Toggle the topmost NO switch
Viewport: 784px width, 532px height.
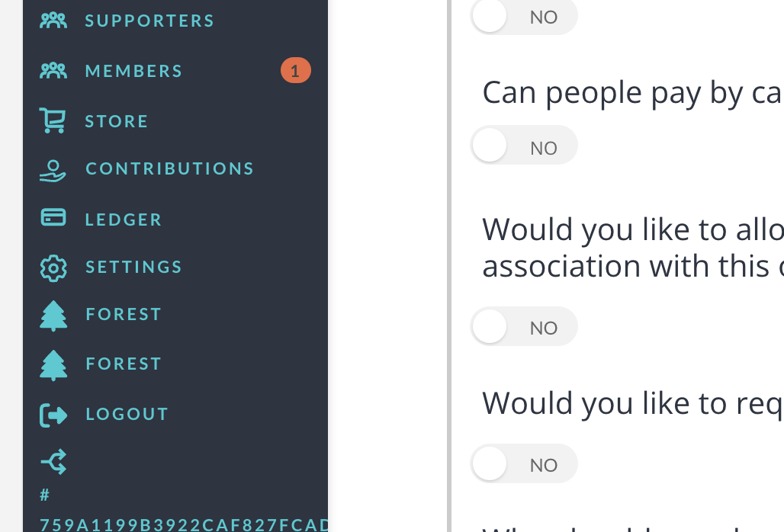coord(524,17)
